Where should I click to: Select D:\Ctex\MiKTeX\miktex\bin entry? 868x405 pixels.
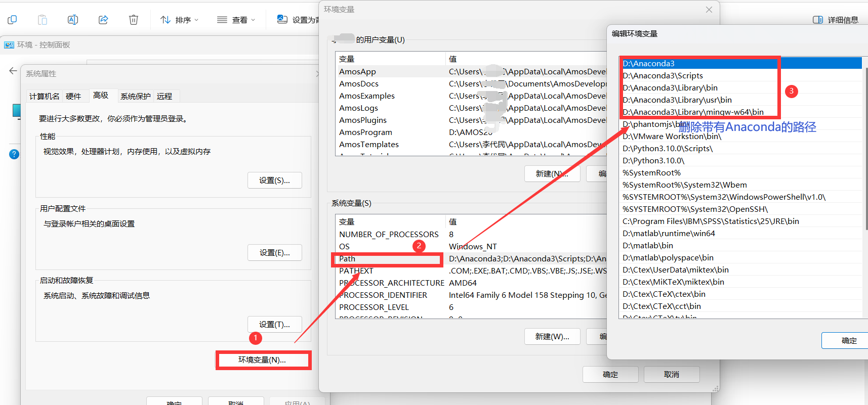[741, 282]
